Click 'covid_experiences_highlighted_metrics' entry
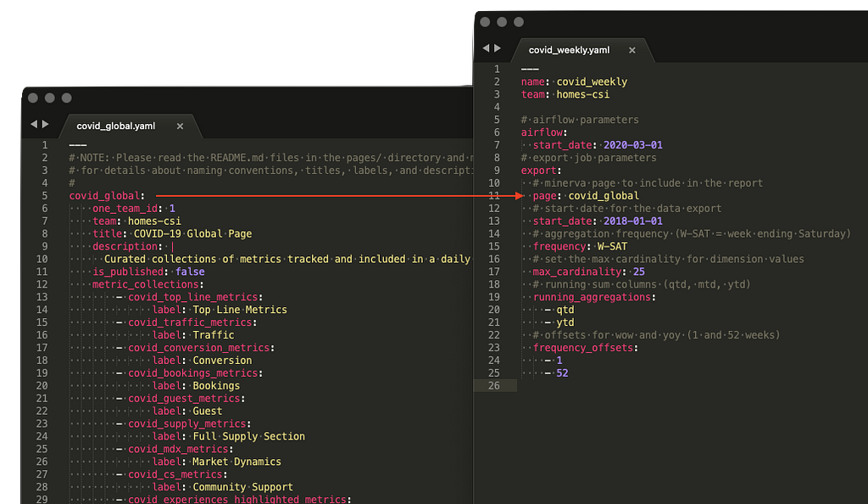The height and width of the screenshot is (504, 868). click(x=237, y=499)
